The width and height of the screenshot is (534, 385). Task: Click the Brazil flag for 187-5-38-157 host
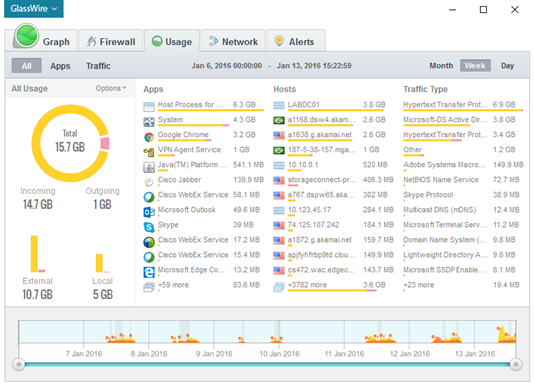click(x=279, y=150)
